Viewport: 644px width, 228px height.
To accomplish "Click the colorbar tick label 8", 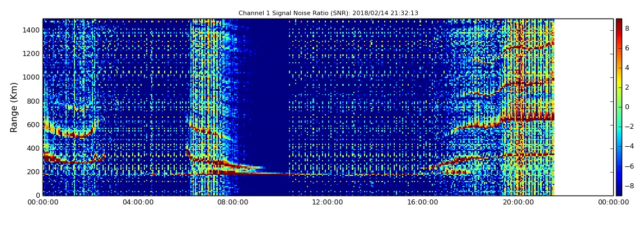I will pyautogui.click(x=627, y=29).
